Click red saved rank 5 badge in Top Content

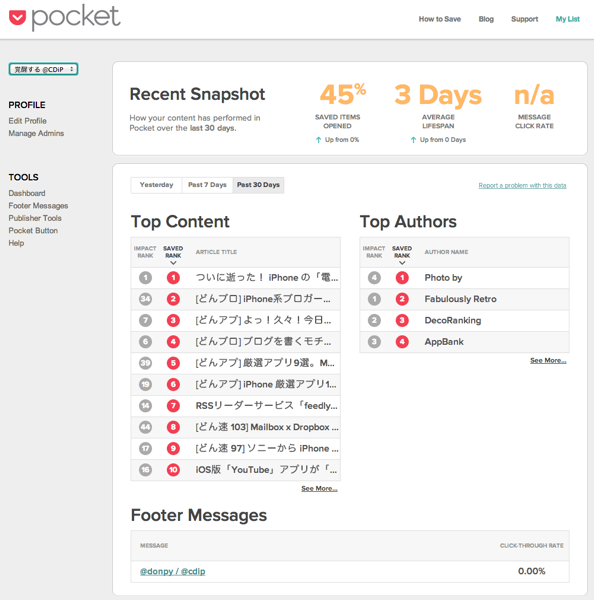pos(173,363)
